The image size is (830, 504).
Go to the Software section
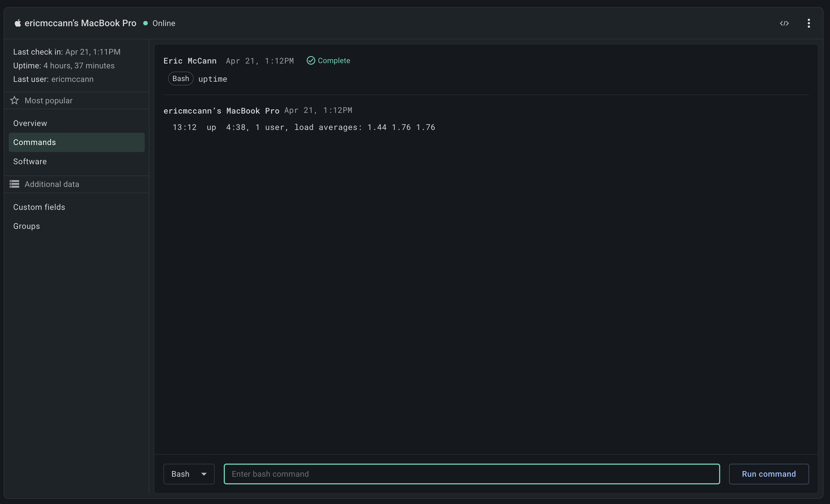pos(30,161)
